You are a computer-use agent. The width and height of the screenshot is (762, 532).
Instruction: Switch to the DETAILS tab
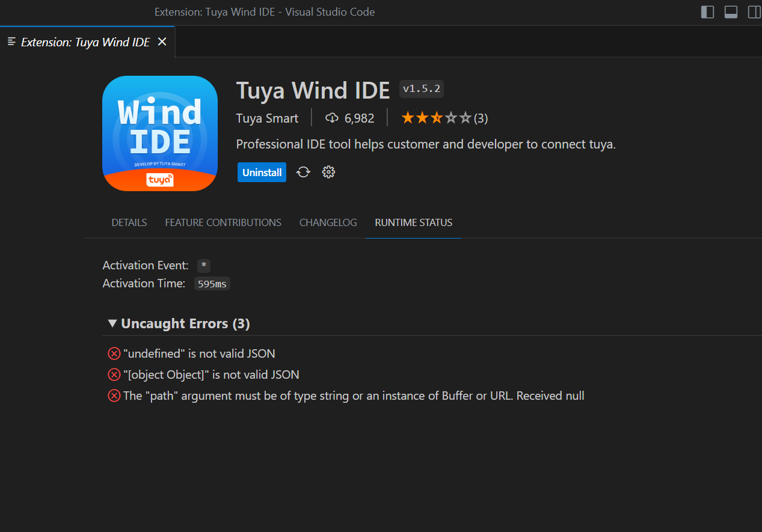click(129, 222)
